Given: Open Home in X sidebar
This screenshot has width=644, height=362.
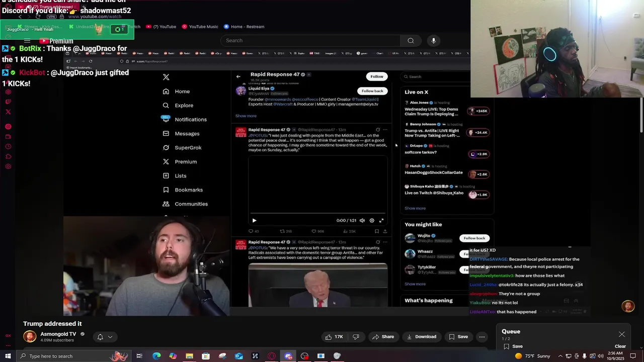Looking at the screenshot, I should [176, 92].
